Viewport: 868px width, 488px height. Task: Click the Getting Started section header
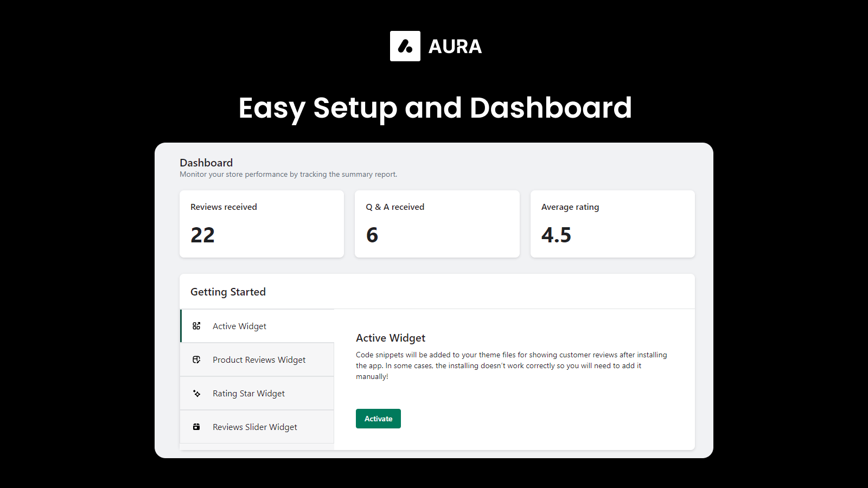228,292
